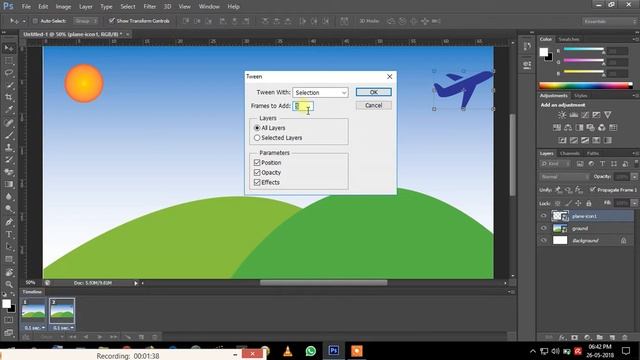Click Cancel in Tween dialog
Viewport: 640px width, 360px height.
373,105
